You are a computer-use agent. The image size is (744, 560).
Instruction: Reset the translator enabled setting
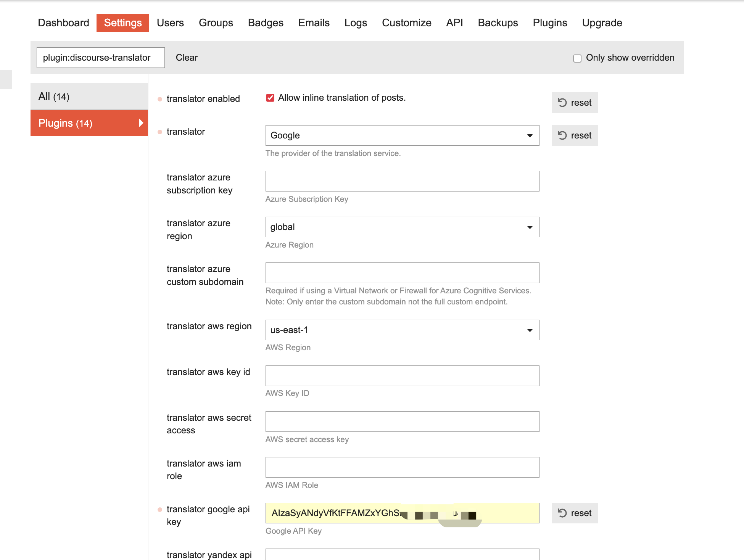[574, 103]
